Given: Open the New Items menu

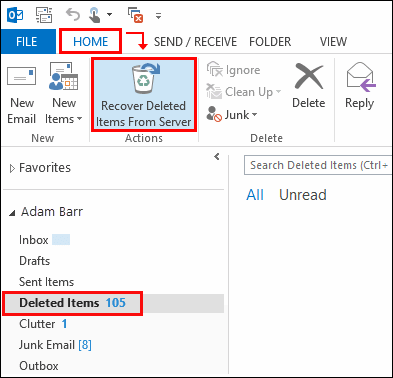Looking at the screenshot, I should point(64,93).
